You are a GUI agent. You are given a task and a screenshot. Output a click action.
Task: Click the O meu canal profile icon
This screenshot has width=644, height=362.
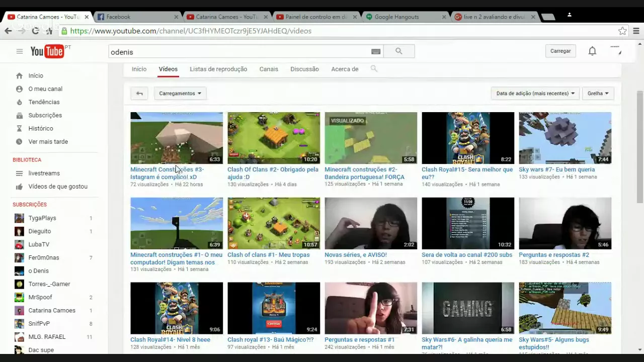click(x=19, y=89)
